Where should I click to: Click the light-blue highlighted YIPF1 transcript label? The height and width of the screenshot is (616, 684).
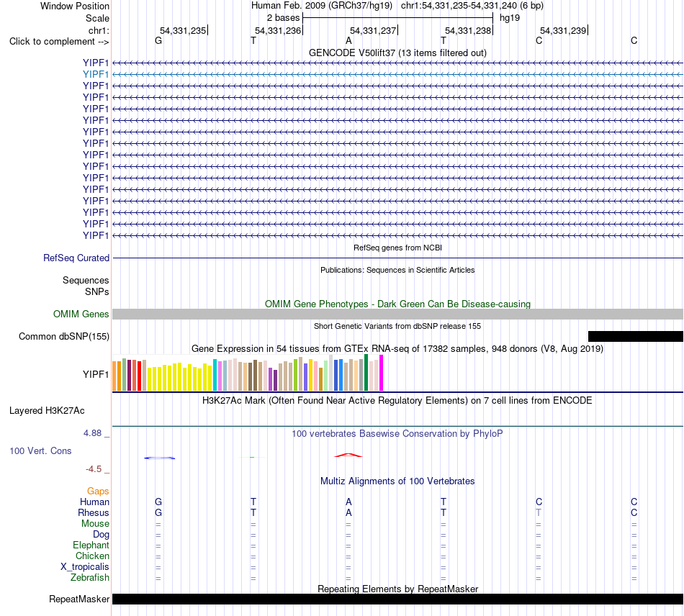tap(96, 75)
